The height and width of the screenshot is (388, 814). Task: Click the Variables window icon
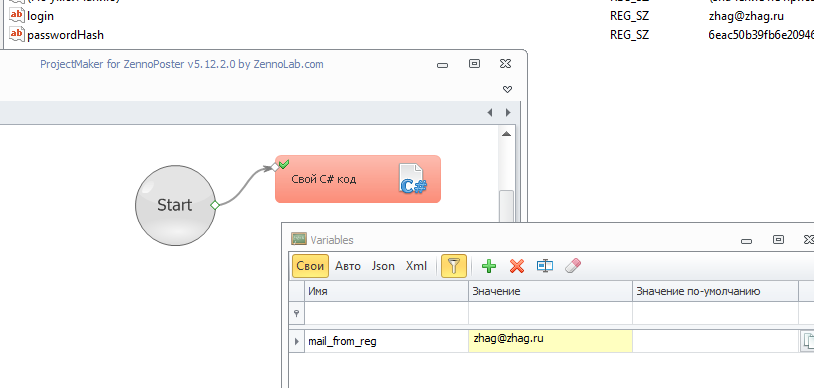[299, 239]
